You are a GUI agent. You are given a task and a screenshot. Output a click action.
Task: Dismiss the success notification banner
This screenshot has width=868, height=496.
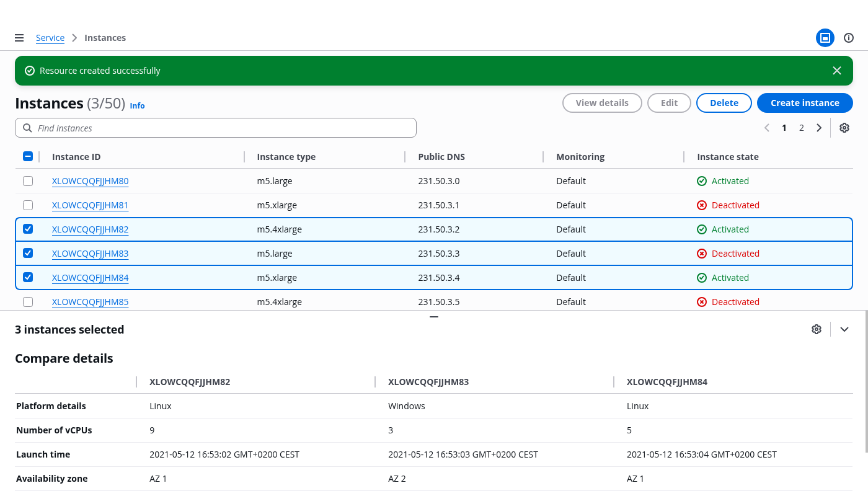tap(836, 71)
